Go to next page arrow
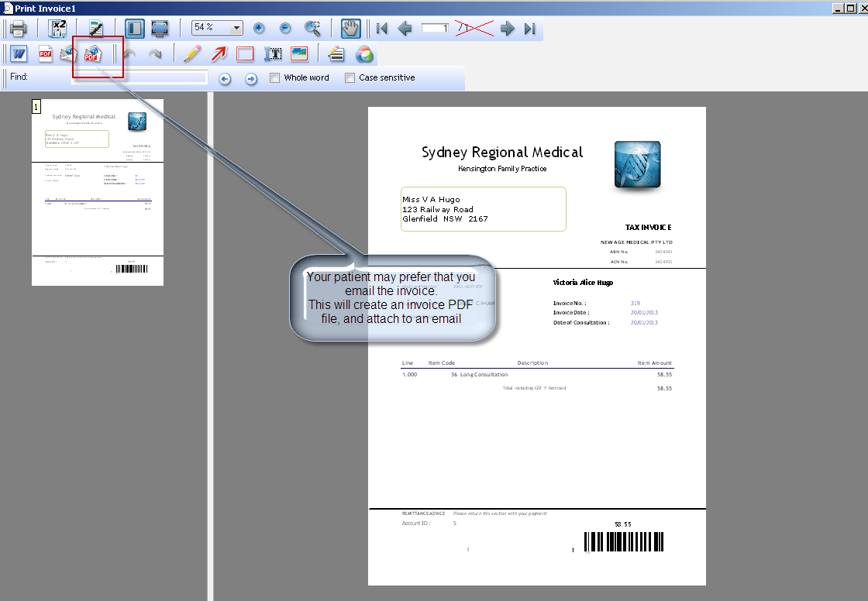 507,28
